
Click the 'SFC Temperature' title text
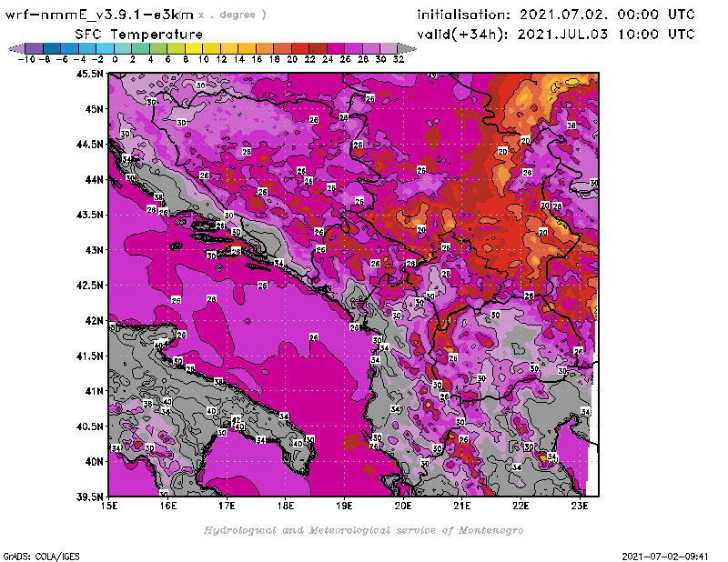point(139,35)
